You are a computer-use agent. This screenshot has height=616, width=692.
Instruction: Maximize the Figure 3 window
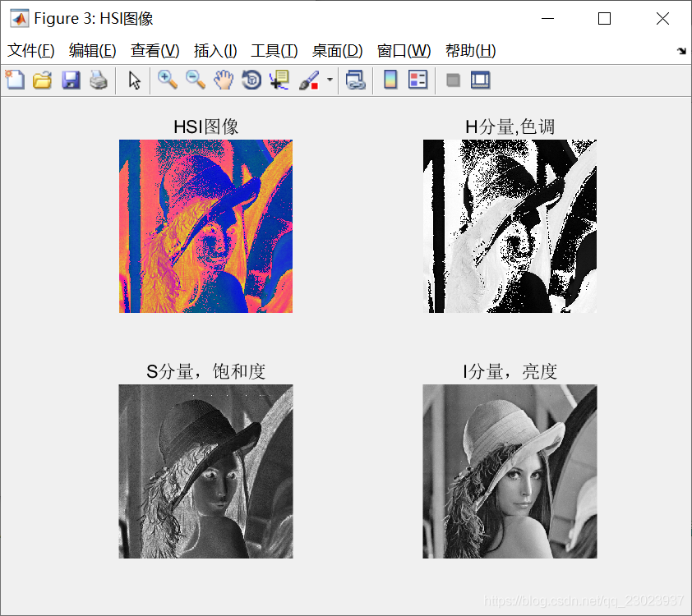(604, 19)
